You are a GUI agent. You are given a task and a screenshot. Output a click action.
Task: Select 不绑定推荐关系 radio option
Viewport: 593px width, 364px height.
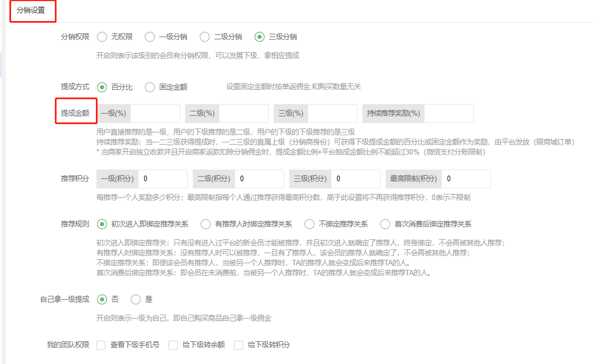point(310,224)
